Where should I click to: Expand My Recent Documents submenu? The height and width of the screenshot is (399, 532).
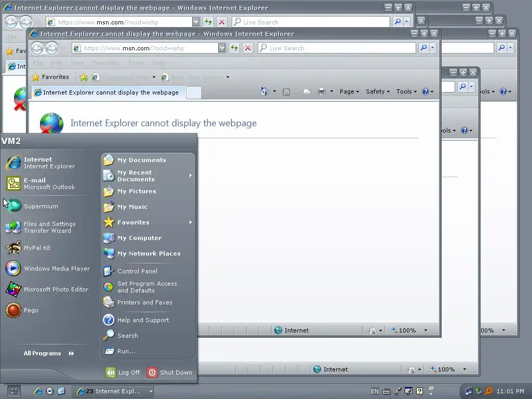(190, 176)
